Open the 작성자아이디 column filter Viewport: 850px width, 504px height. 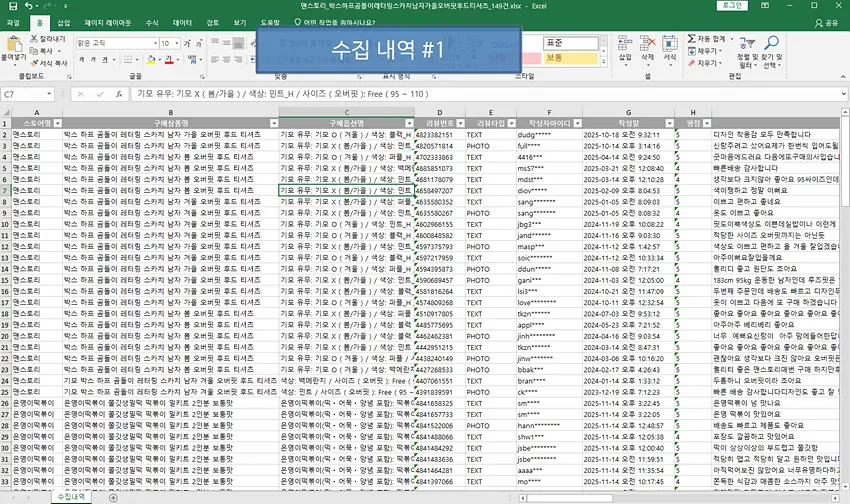click(x=577, y=124)
